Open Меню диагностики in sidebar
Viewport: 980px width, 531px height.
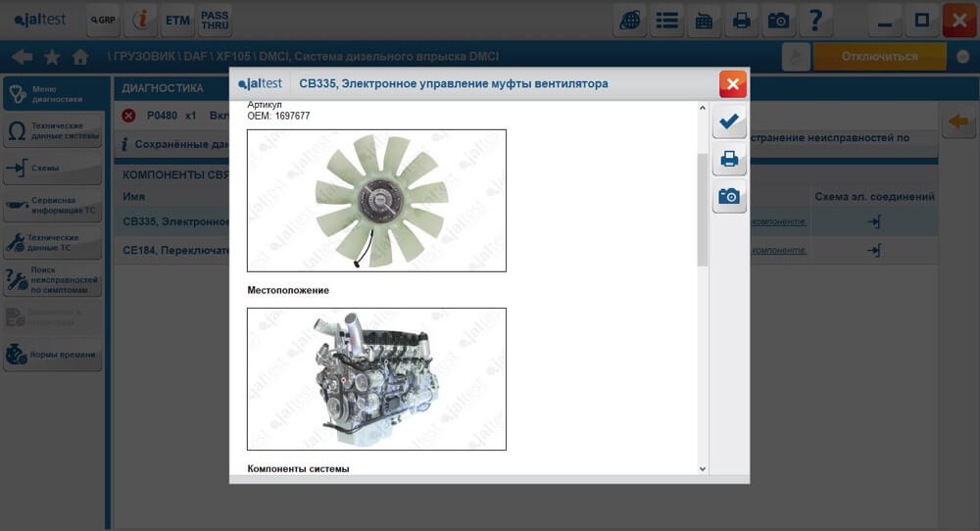pos(53,94)
